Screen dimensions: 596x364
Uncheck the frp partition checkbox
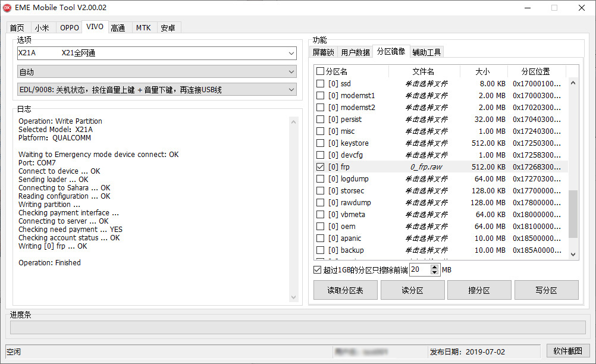[321, 167]
